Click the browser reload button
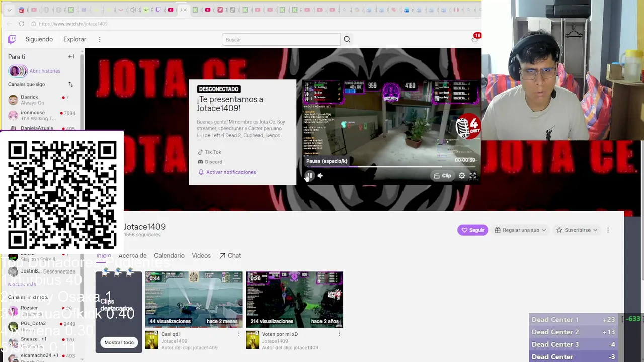644x362 pixels. tap(21, 24)
